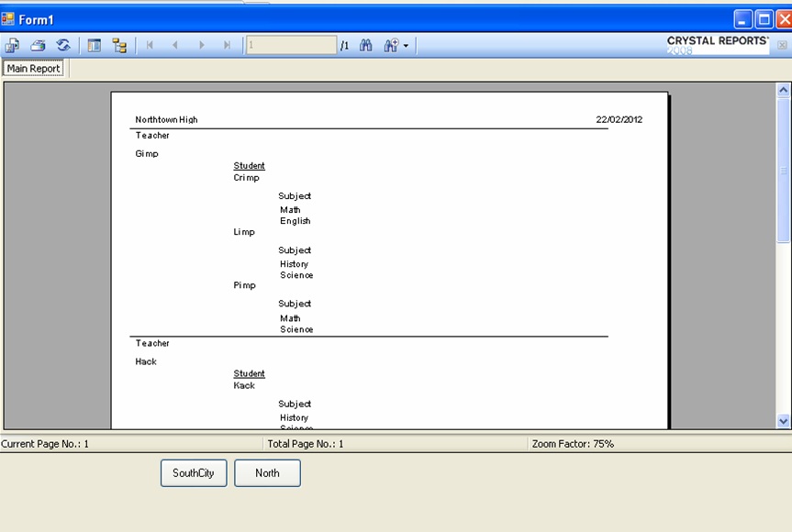The height and width of the screenshot is (532, 792).
Task: Click the Zoom Factor 75% status indicator
Action: pos(574,442)
